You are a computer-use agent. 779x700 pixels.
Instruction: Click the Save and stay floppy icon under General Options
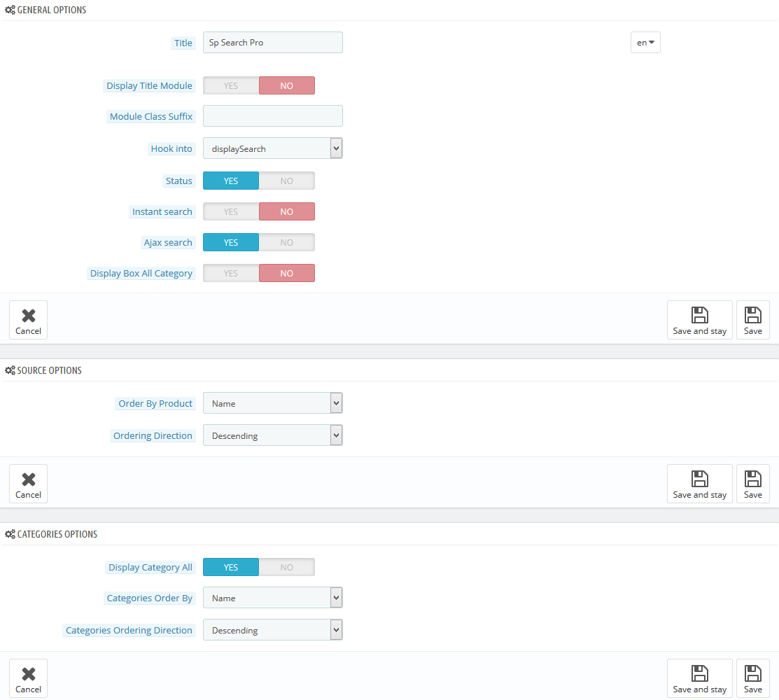(699, 315)
